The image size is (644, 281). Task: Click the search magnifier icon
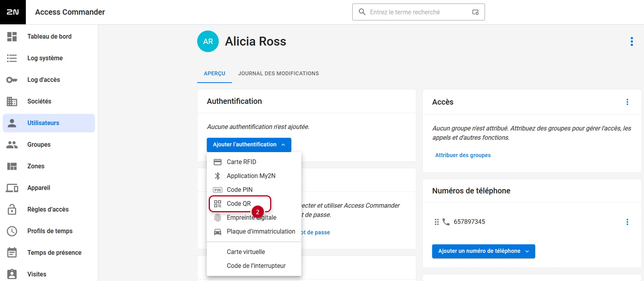[x=362, y=12]
